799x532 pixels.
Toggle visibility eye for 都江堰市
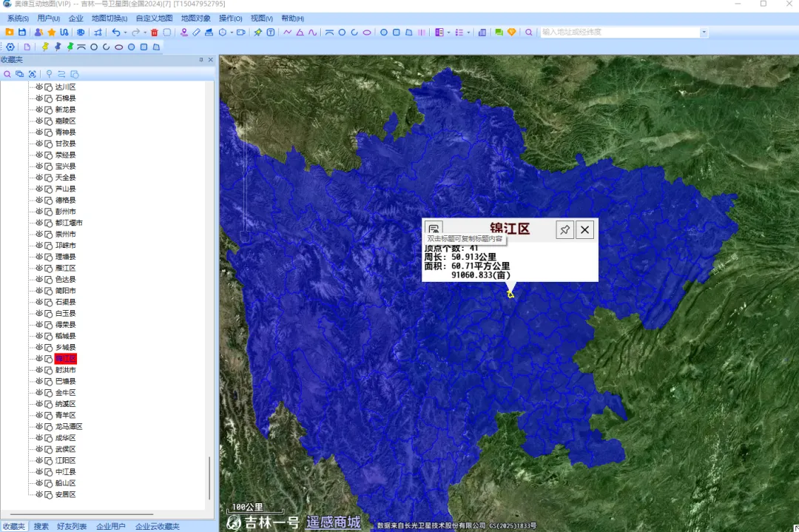coord(38,223)
